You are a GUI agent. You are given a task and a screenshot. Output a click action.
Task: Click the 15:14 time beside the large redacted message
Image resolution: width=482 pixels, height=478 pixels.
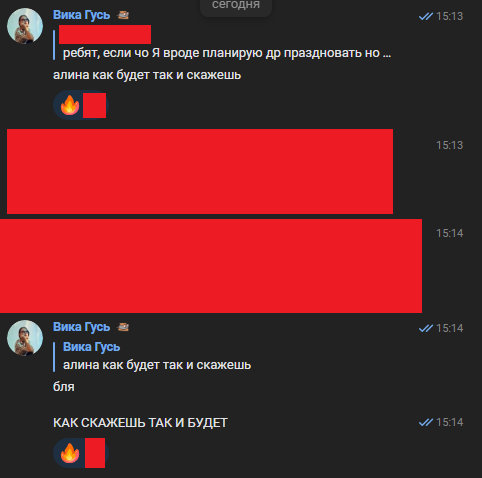(449, 233)
